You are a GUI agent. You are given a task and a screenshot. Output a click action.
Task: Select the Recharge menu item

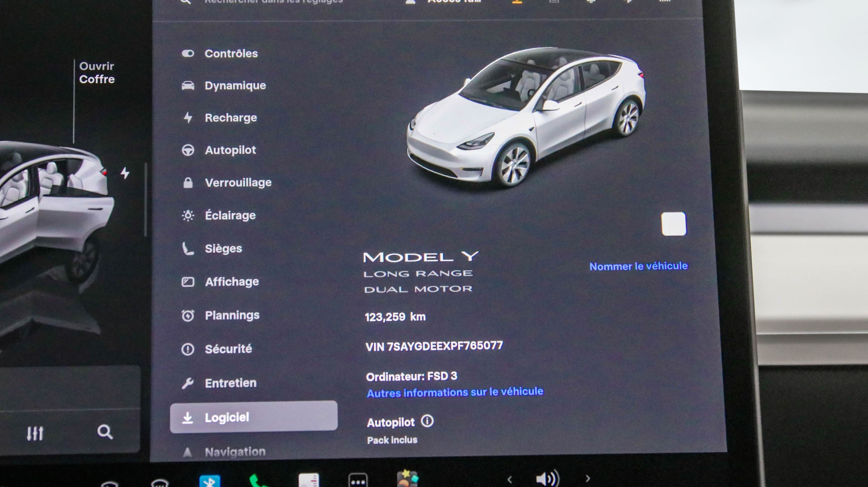point(231,118)
